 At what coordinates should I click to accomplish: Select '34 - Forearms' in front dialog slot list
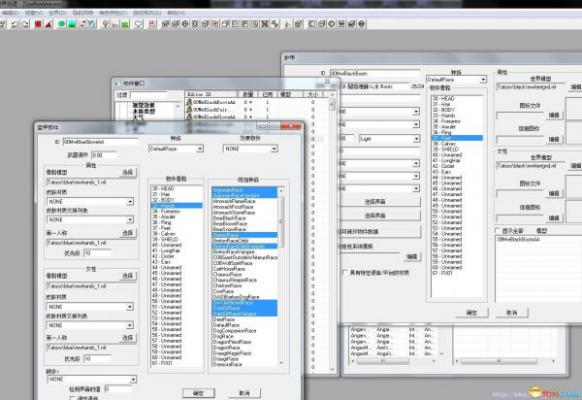click(x=177, y=211)
